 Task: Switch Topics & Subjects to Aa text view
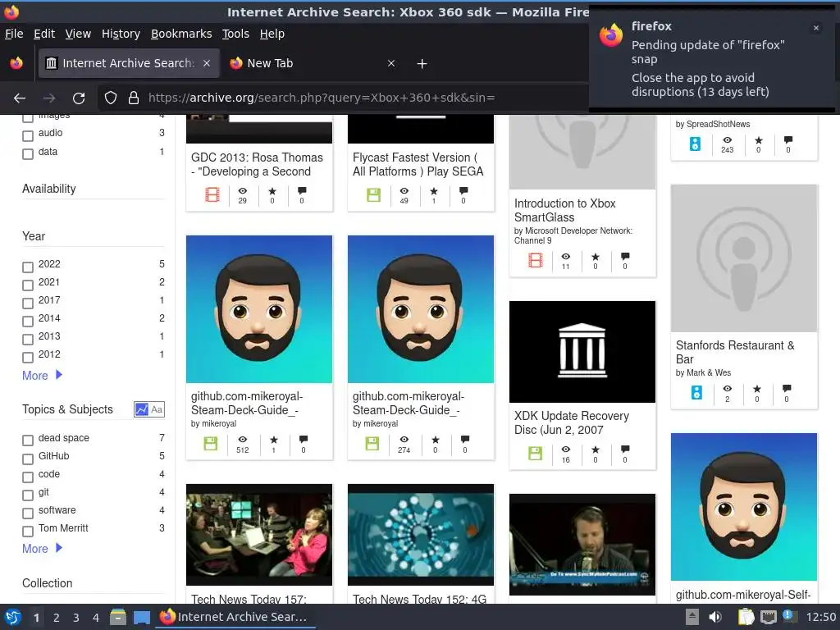point(157,409)
